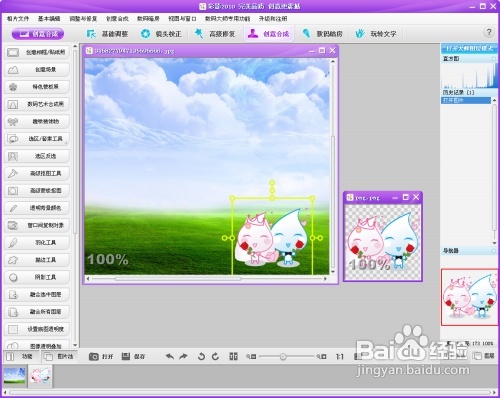Select the bow-icon decoration tool
The image size is (500, 398).
click(x=37, y=122)
